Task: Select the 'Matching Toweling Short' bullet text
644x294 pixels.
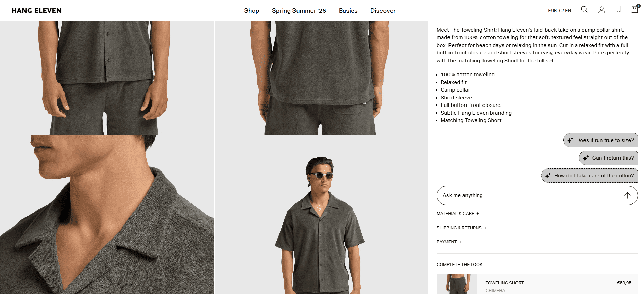Action: click(x=471, y=120)
